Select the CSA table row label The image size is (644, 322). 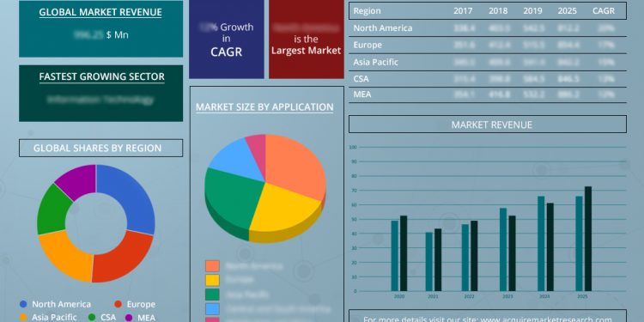[361, 78]
